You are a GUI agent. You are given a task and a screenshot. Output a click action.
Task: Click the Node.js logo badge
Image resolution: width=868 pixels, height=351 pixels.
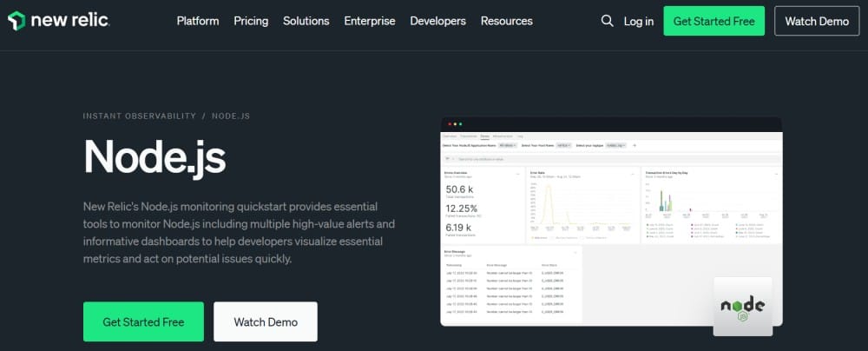coord(742,306)
